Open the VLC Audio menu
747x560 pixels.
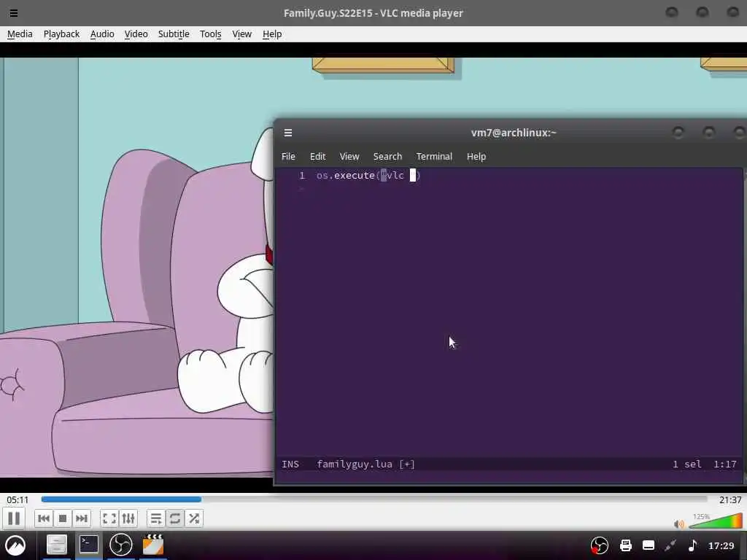point(102,34)
